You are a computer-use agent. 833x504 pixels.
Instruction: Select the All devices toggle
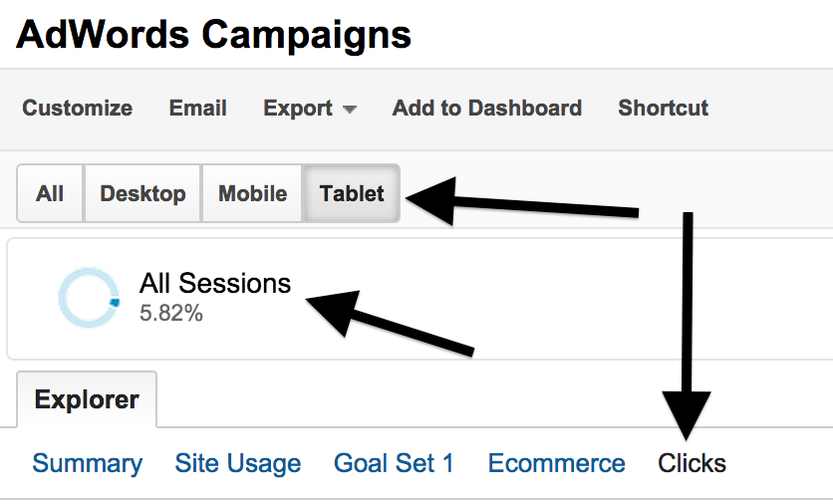[50, 194]
